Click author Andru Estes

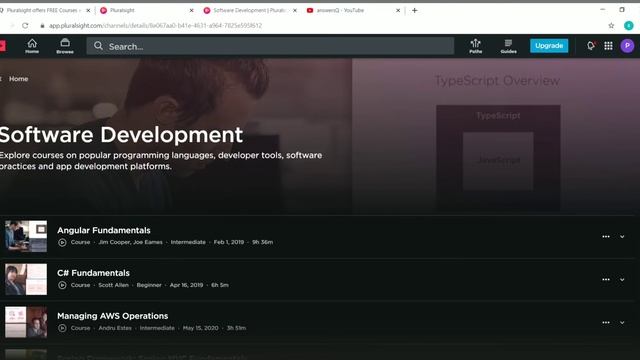115,328
